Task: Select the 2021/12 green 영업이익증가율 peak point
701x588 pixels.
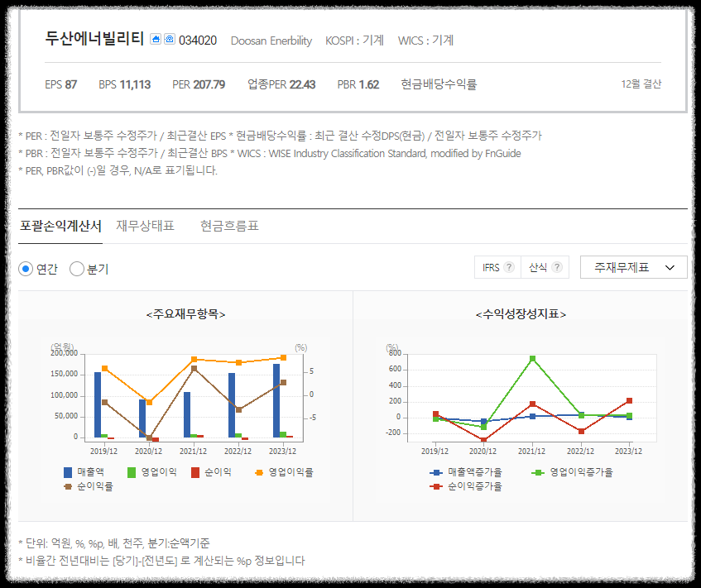Action: tap(532, 358)
